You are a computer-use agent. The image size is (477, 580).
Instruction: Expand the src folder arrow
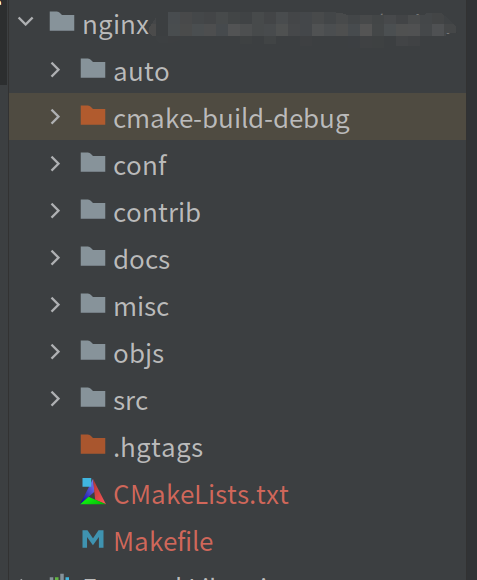[55, 399]
